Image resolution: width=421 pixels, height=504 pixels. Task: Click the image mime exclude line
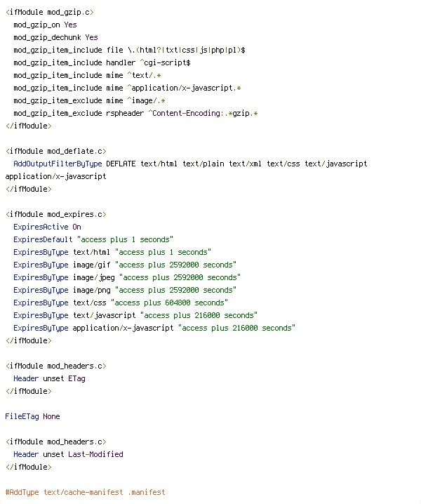(89, 100)
